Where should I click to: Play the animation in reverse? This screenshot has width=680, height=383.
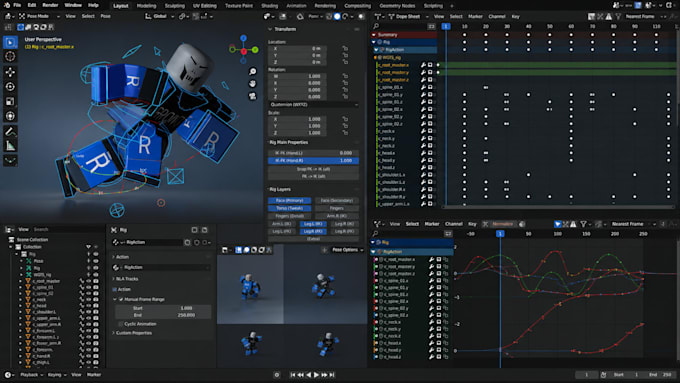click(308, 375)
